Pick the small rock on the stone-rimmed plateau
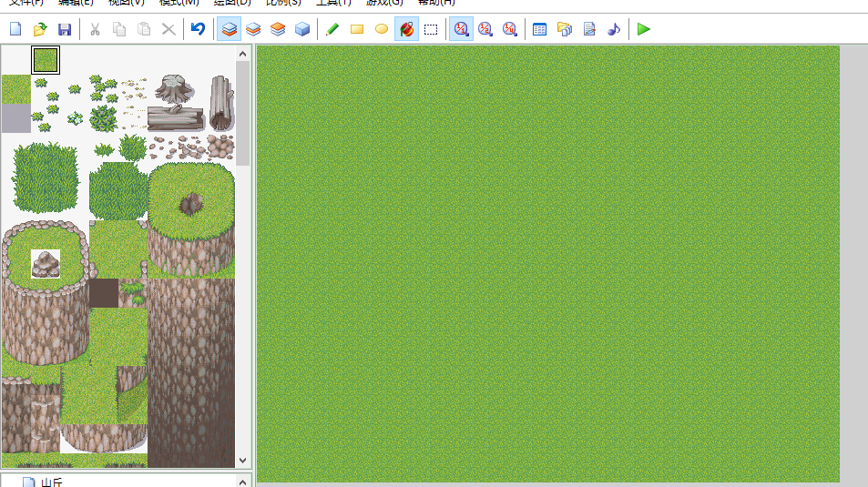 pyautogui.click(x=46, y=264)
